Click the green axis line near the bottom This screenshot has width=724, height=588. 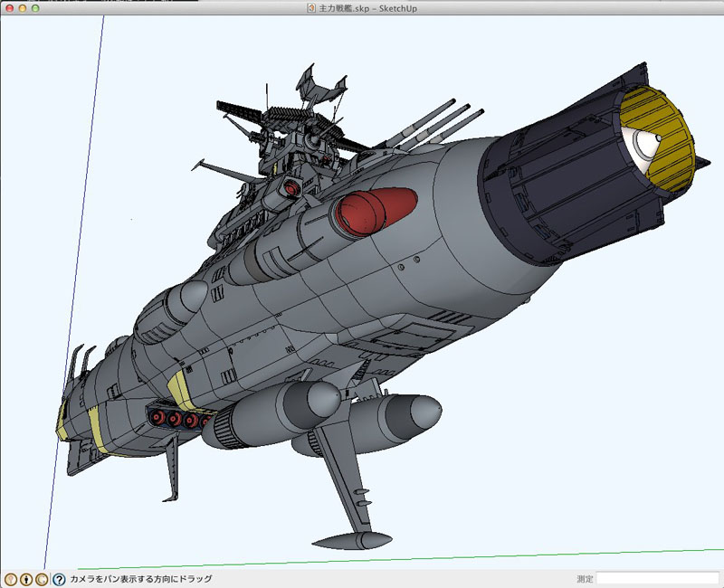tap(543, 555)
